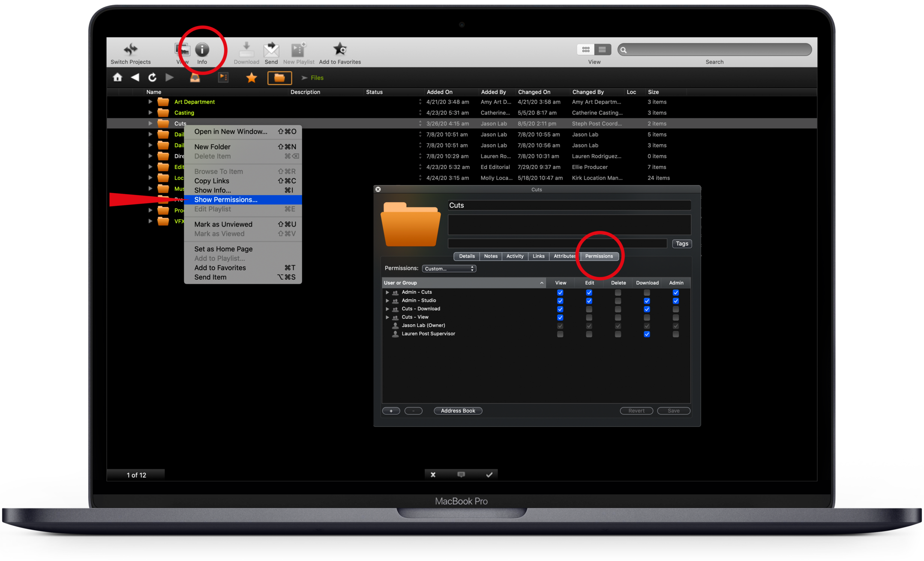Click the refresh arrow icon
This screenshot has height=561, width=924.
152,78
